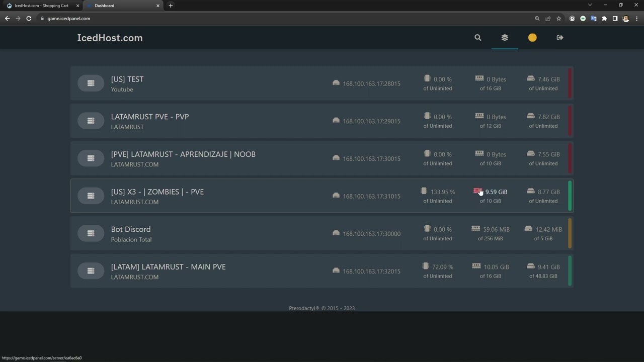Image resolution: width=644 pixels, height=362 pixels.
Task: Click server icon beside Bot Discord
Action: (91, 233)
